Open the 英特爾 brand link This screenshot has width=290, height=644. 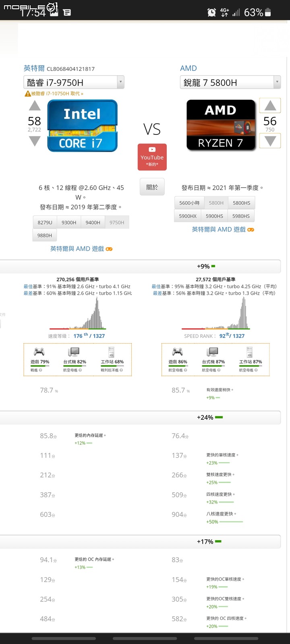34,68
